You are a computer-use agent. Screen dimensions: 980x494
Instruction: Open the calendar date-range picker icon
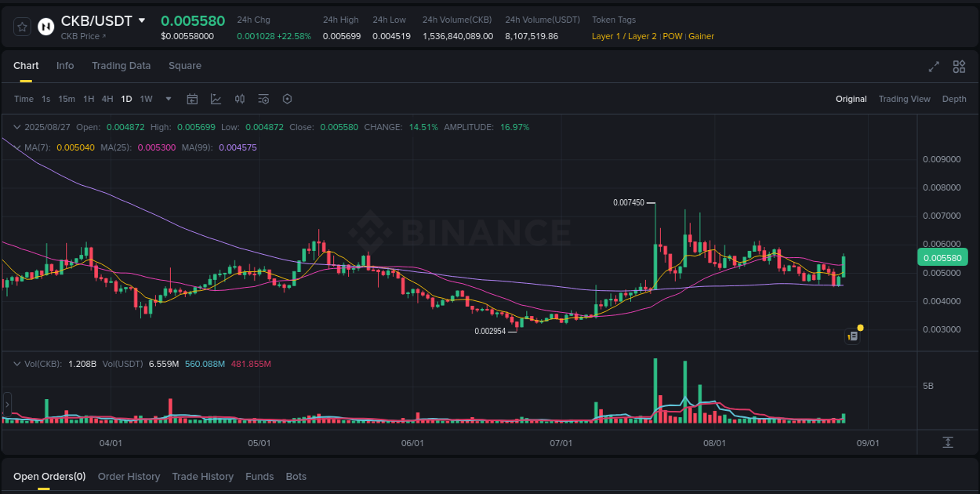tap(192, 99)
